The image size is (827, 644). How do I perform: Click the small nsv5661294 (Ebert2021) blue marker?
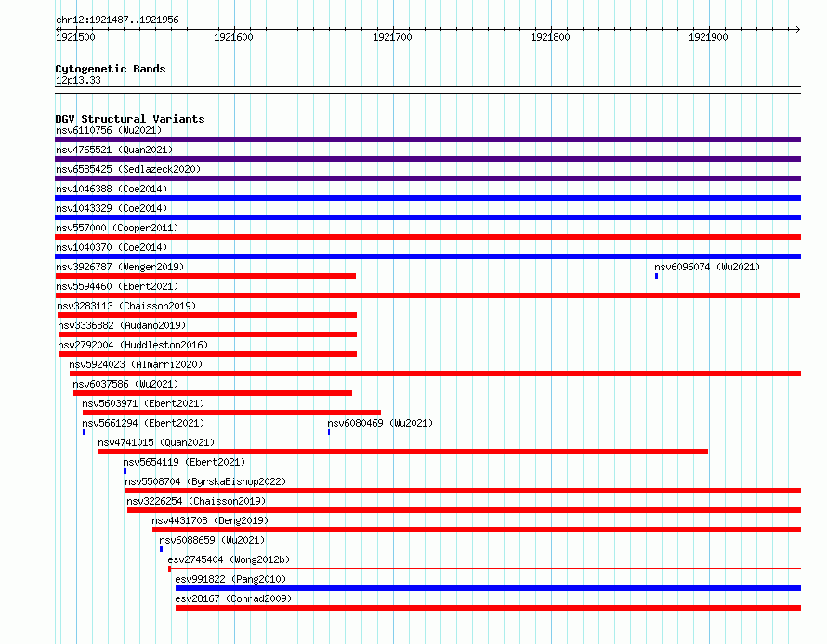click(x=84, y=432)
